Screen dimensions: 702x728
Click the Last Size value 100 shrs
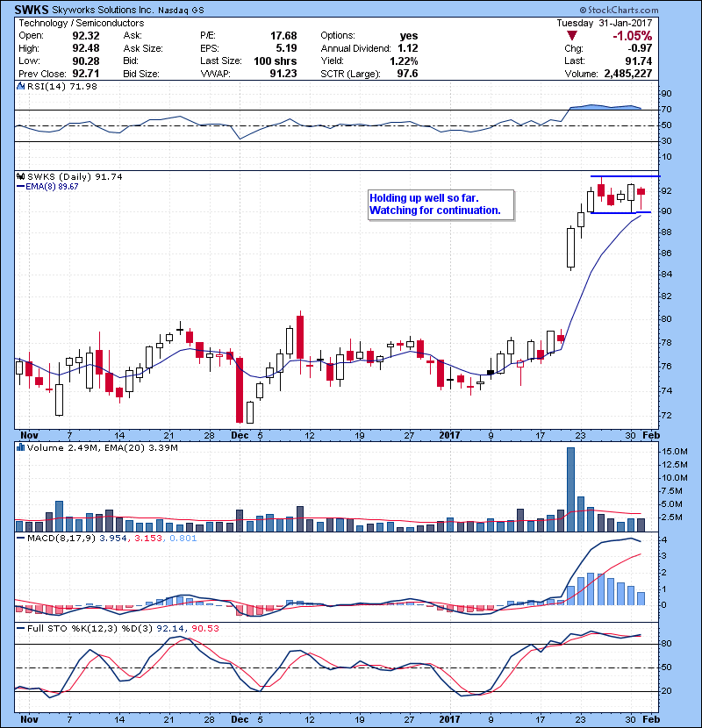[275, 61]
